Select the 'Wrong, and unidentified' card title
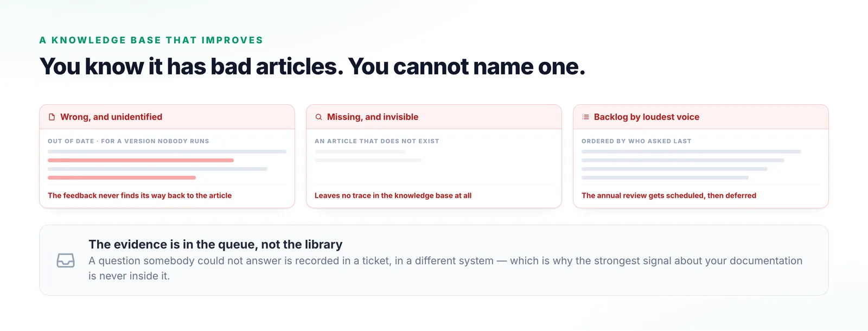The width and height of the screenshot is (868, 331). pyautogui.click(x=111, y=117)
